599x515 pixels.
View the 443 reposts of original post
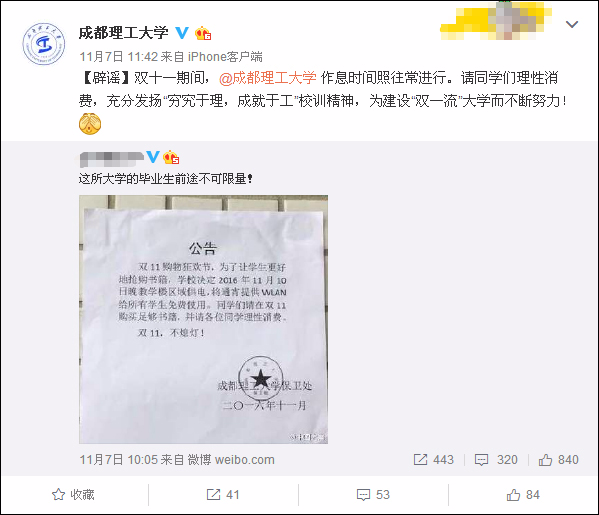click(434, 460)
